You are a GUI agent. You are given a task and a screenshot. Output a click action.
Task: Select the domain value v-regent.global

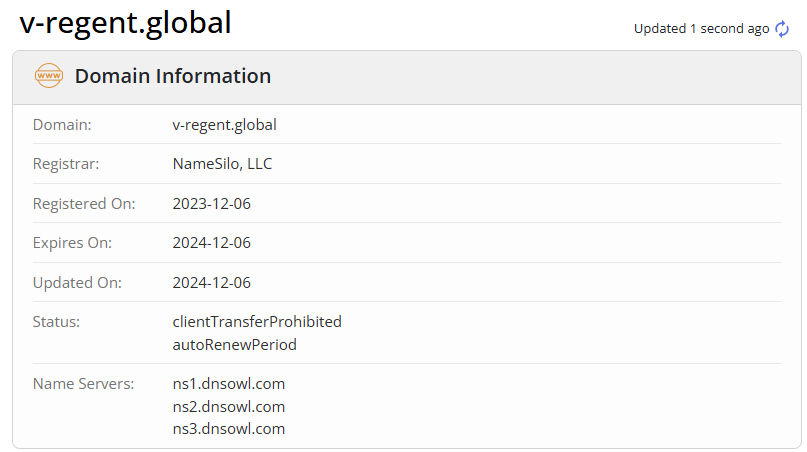(224, 125)
